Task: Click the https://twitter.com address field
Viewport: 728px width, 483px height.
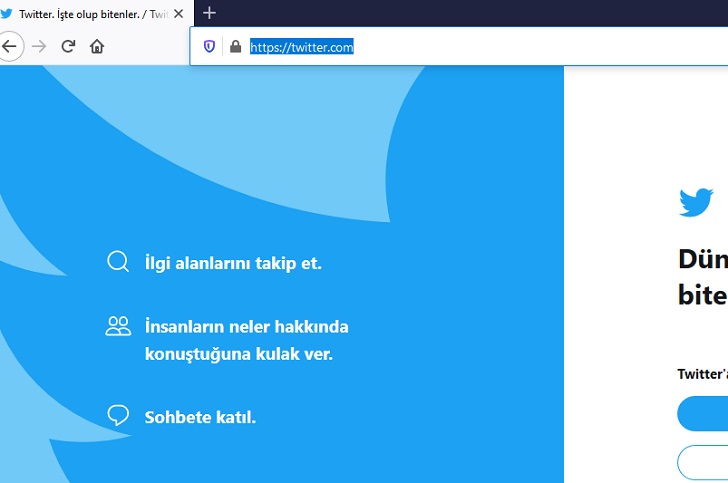Action: tap(458, 46)
